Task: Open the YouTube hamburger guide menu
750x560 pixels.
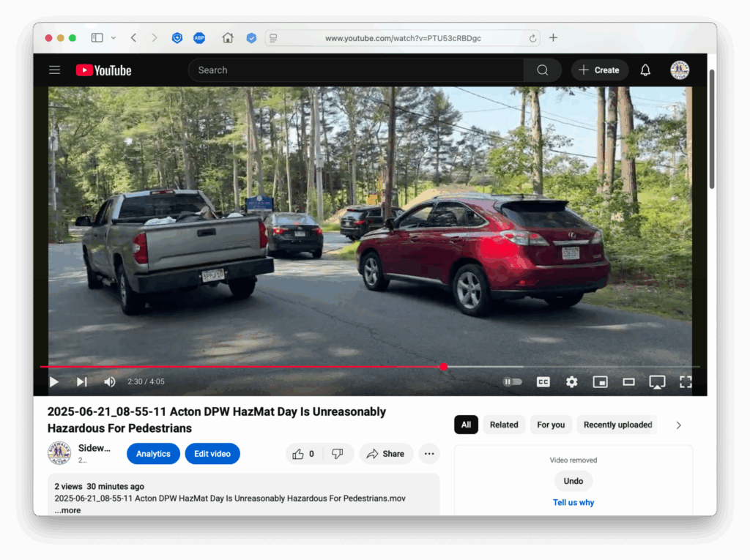Action: (x=54, y=70)
